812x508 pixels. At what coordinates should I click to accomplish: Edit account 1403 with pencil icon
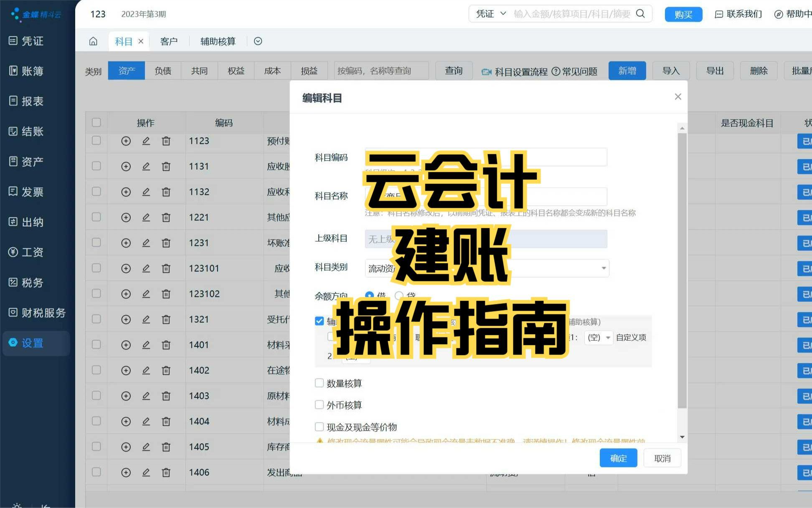[x=146, y=396]
